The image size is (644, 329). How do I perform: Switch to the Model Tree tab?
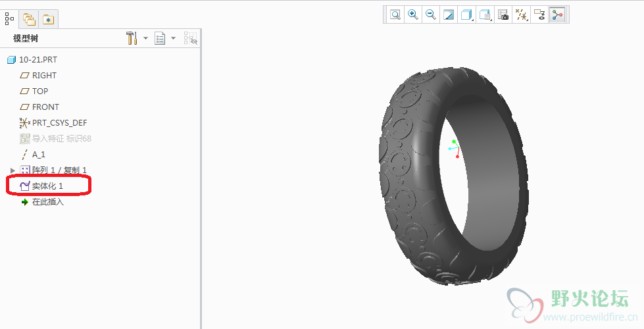[10, 19]
